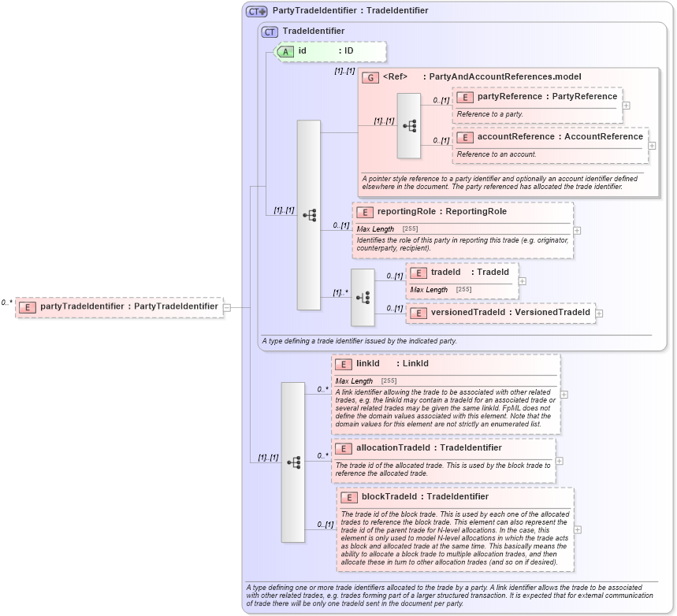Expand the allocationTradeId element

[x=559, y=462]
